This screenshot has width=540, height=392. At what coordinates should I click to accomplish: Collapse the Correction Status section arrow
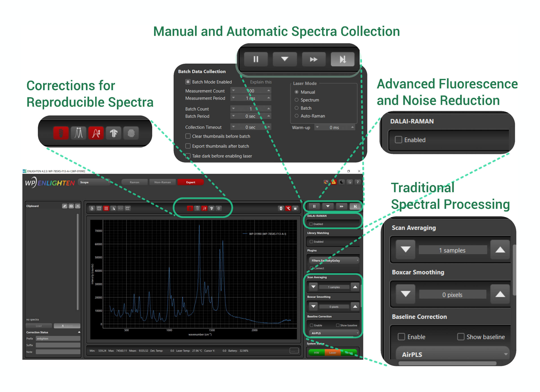(x=79, y=332)
